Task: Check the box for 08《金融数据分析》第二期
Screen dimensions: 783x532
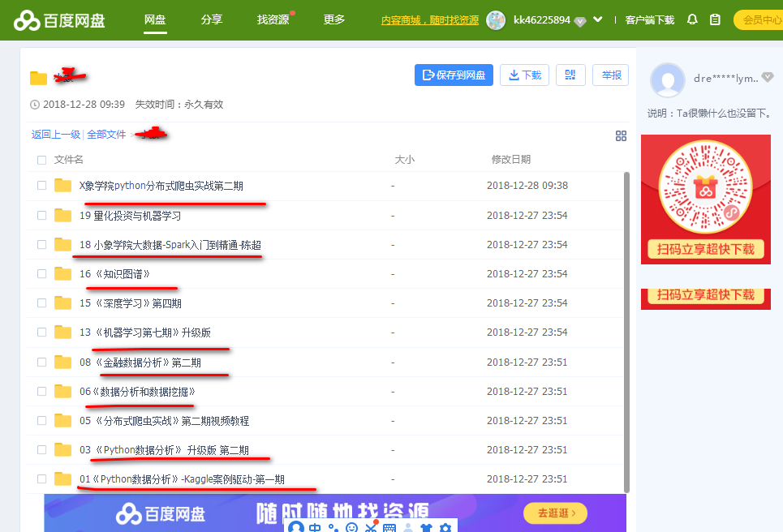Action: (x=42, y=362)
